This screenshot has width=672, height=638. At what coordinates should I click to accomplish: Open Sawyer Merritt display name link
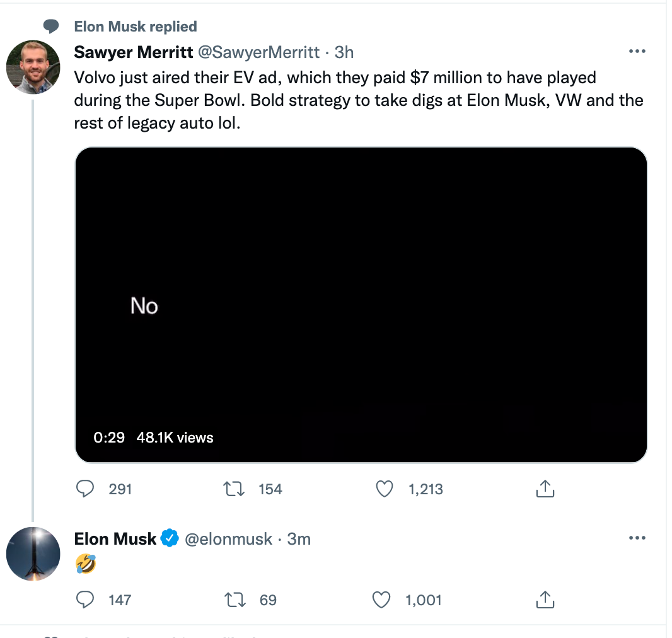coord(133,52)
